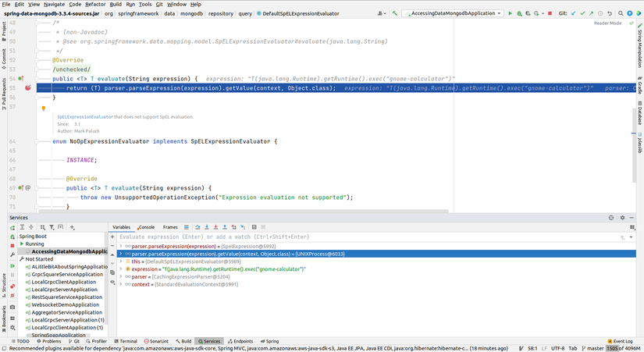Viewport: 644px width, 352px height.
Task: Expand the 'this' variable node
Action: point(120,261)
